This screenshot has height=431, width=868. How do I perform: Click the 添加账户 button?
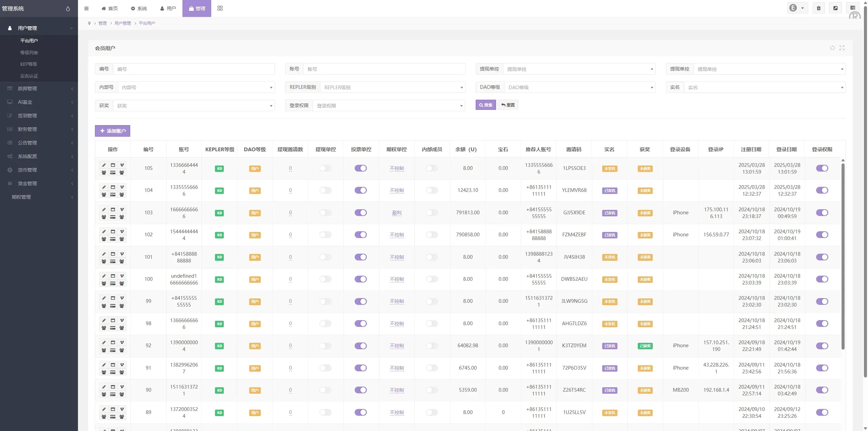113,131
